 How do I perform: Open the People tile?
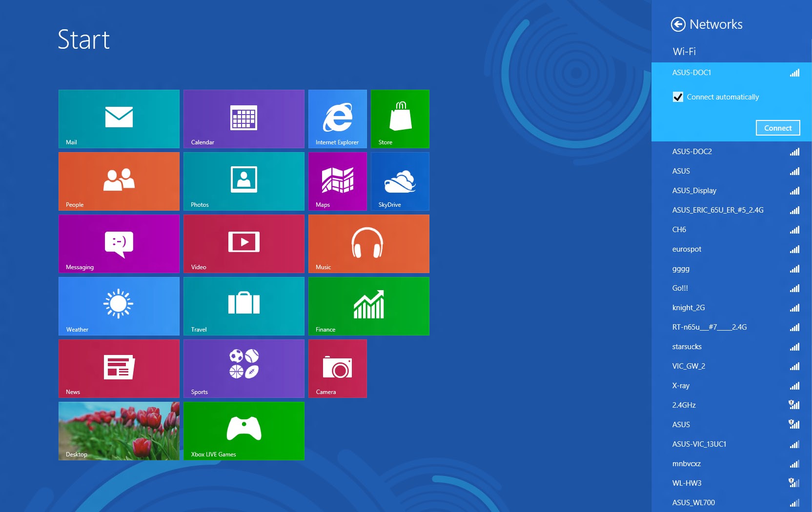pyautogui.click(x=119, y=181)
